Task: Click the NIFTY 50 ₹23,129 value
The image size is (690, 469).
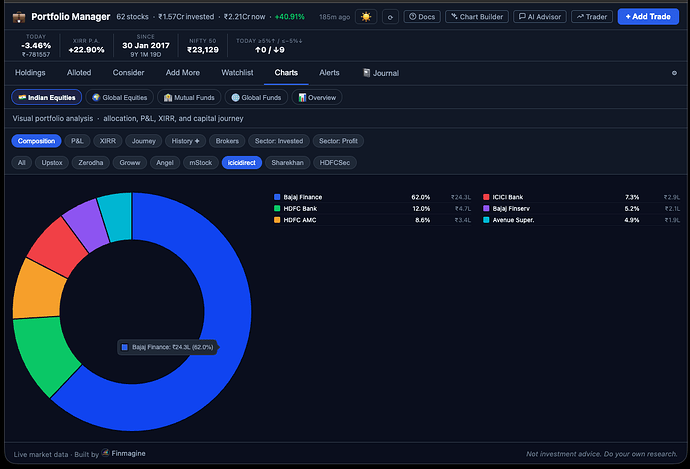Action: coord(203,50)
